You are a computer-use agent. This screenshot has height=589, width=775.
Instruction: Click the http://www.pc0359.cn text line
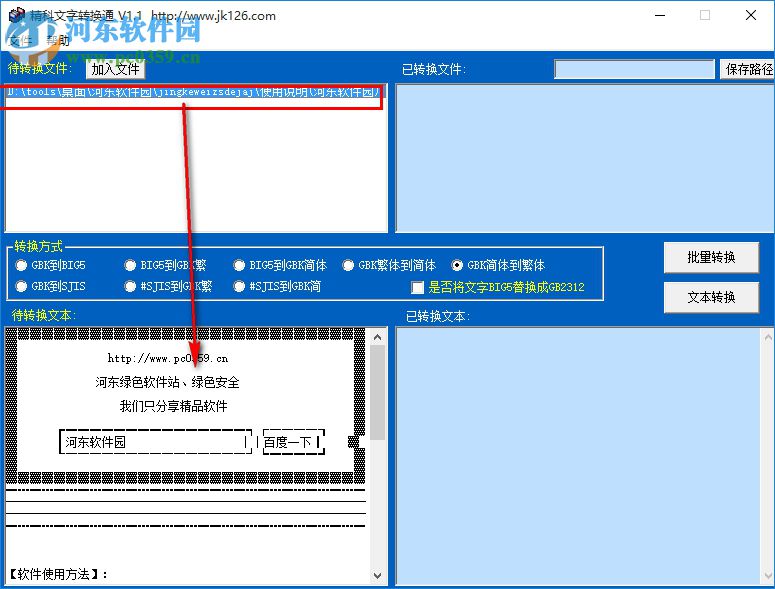pos(168,358)
